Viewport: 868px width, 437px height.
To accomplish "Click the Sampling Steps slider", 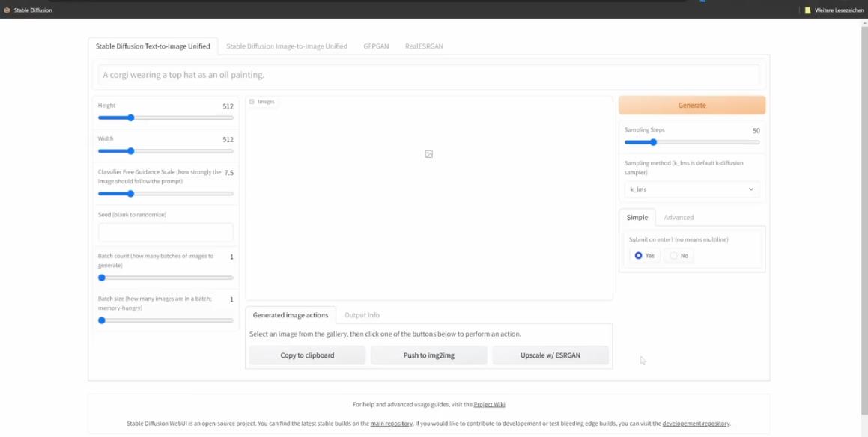I will coord(692,142).
